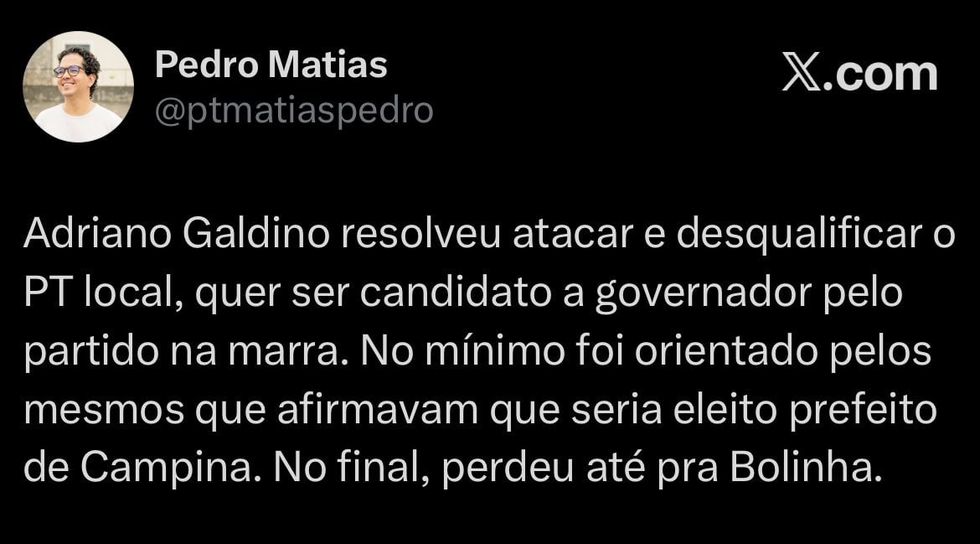Viewport: 980px width, 544px height.
Task: Click the name "Adriano Galdino" in tweet
Action: (x=177, y=235)
